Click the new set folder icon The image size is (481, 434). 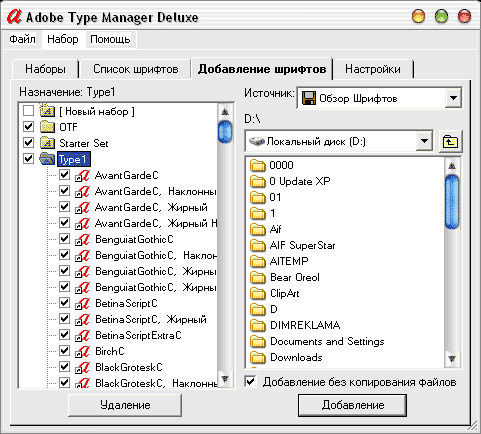pos(47,111)
